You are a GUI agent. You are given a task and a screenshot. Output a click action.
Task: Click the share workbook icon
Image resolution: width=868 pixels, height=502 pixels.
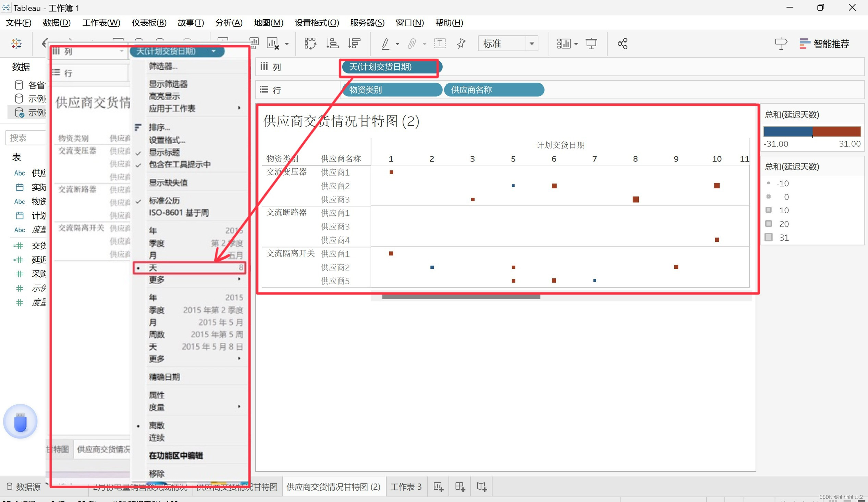pyautogui.click(x=622, y=44)
